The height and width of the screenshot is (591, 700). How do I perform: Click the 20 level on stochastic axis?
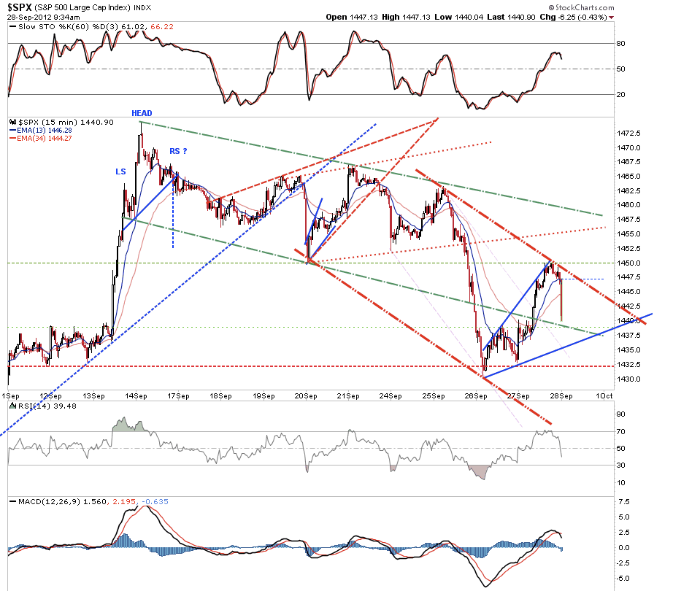620,94
